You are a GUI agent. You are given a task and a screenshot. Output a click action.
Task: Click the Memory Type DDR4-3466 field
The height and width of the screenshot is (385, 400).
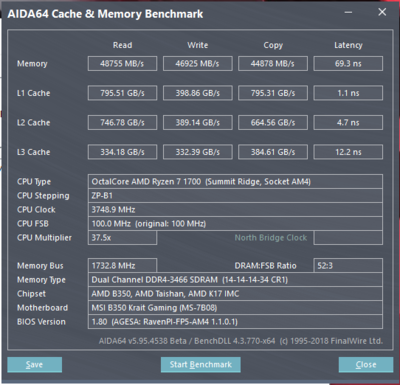click(x=235, y=280)
